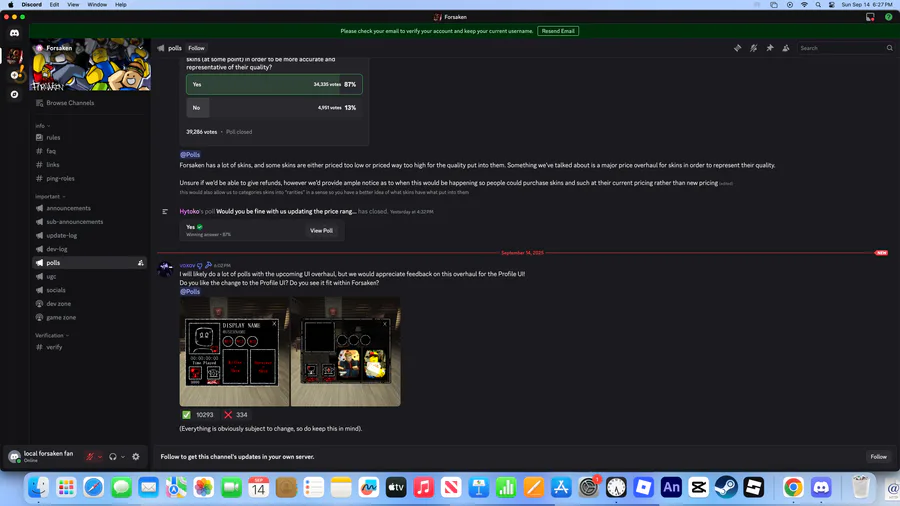Open the Help menu
Screen dimensions: 900x506
121,5
